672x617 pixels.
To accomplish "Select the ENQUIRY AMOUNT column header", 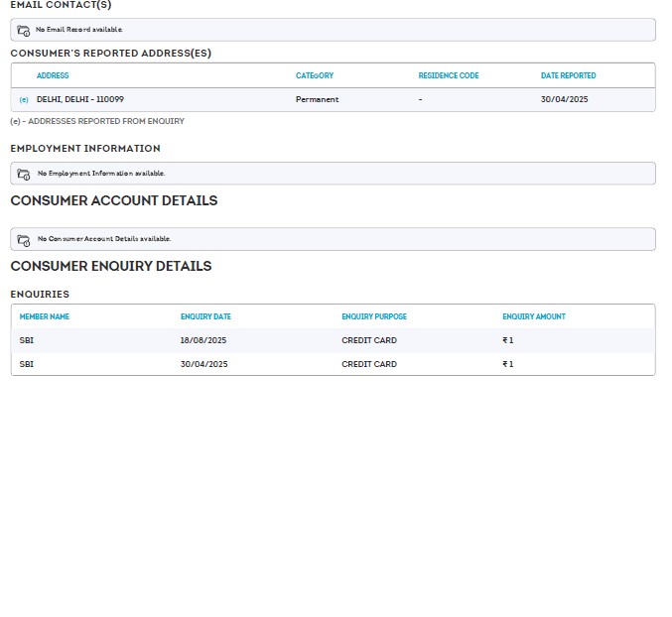I will coord(534,316).
